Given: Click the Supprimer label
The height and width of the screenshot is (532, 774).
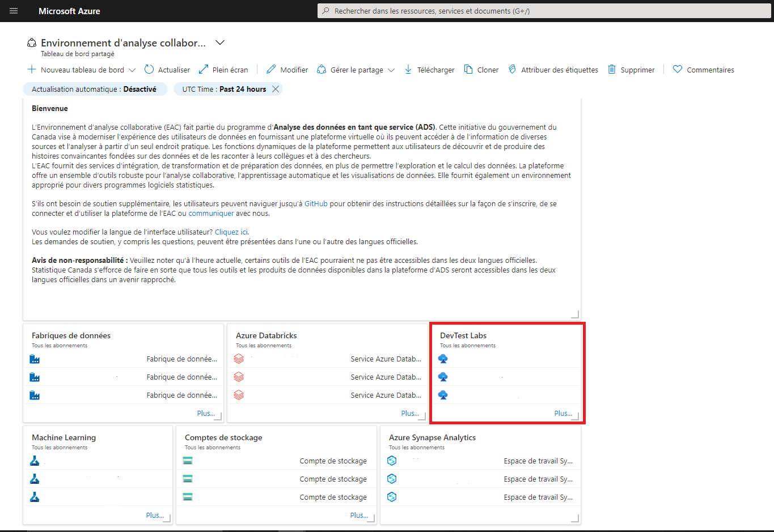Looking at the screenshot, I should (x=637, y=70).
